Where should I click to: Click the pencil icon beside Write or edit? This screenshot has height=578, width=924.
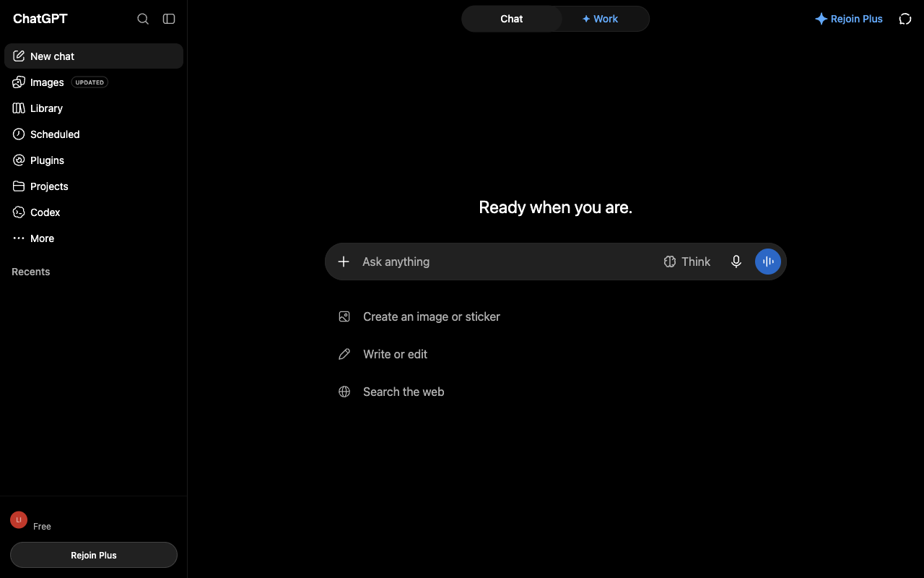[344, 354]
